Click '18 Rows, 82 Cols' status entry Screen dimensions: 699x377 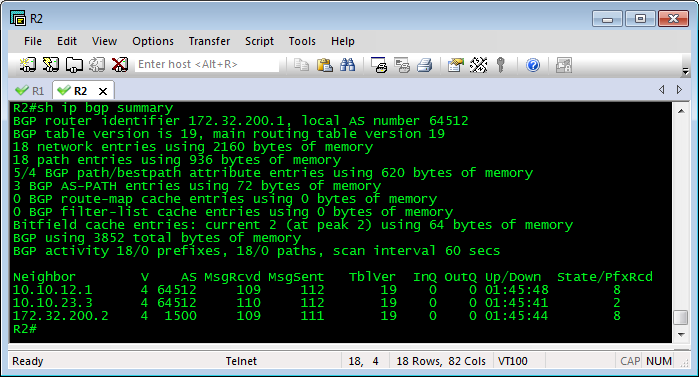click(x=441, y=361)
